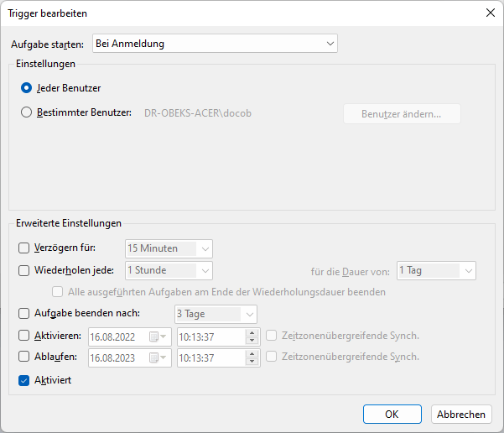Uncheck the 'Aktiviert' checkbox
This screenshot has width=504, height=433.
click(x=23, y=381)
